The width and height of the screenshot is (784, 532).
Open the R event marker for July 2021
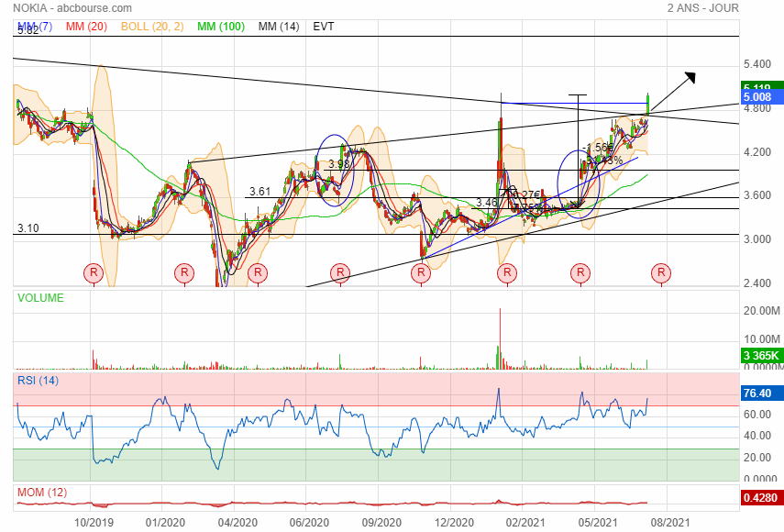pyautogui.click(x=661, y=273)
